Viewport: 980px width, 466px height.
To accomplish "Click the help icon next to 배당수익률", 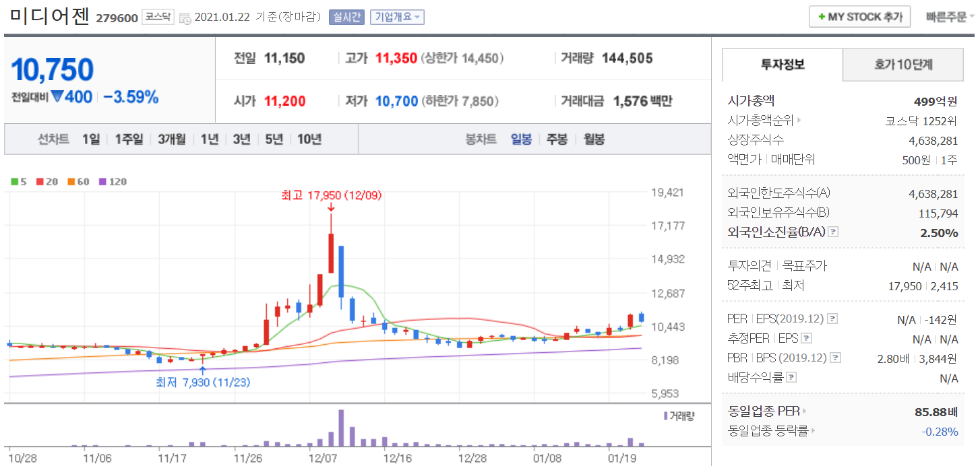I will pyautogui.click(x=791, y=378).
